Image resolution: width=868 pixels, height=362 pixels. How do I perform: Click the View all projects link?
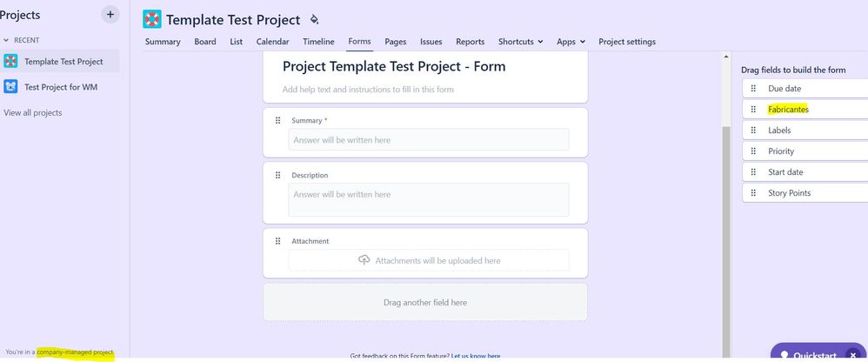pos(33,113)
